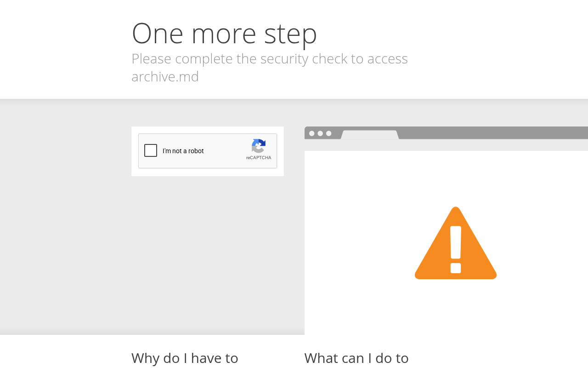Click empty gray area beneath the reCAPTCHA panel

point(208,253)
